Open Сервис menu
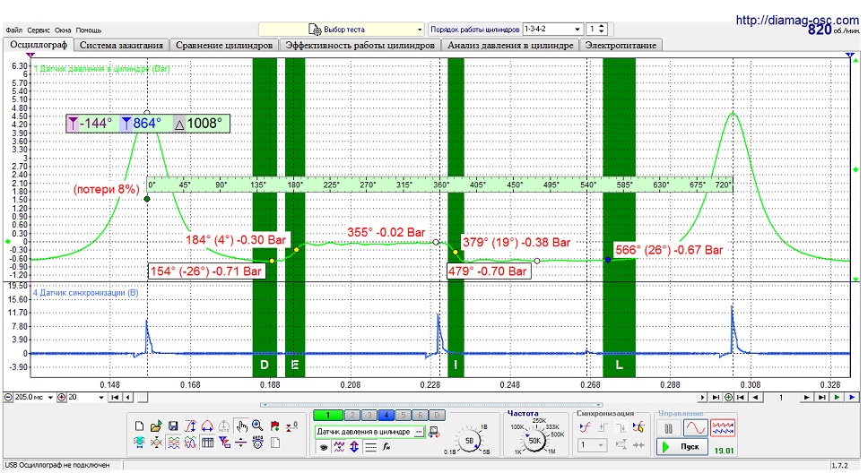868x473 pixels. coord(39,30)
